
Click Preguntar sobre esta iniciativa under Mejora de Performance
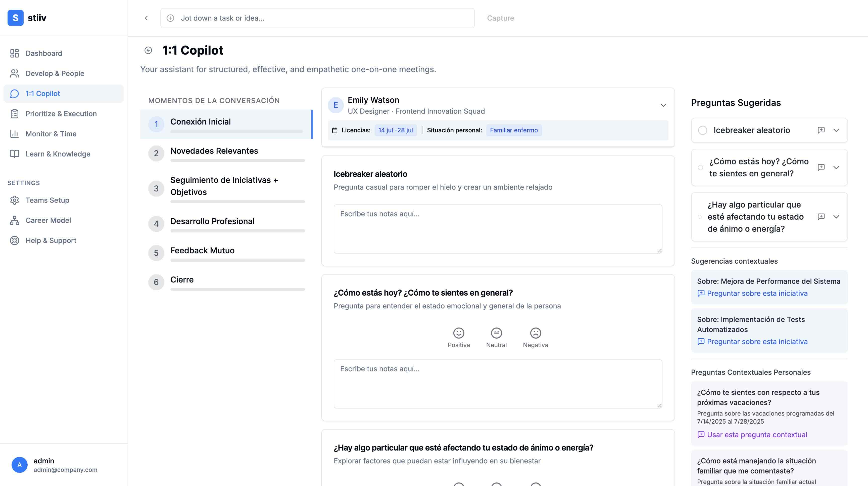[x=757, y=293]
